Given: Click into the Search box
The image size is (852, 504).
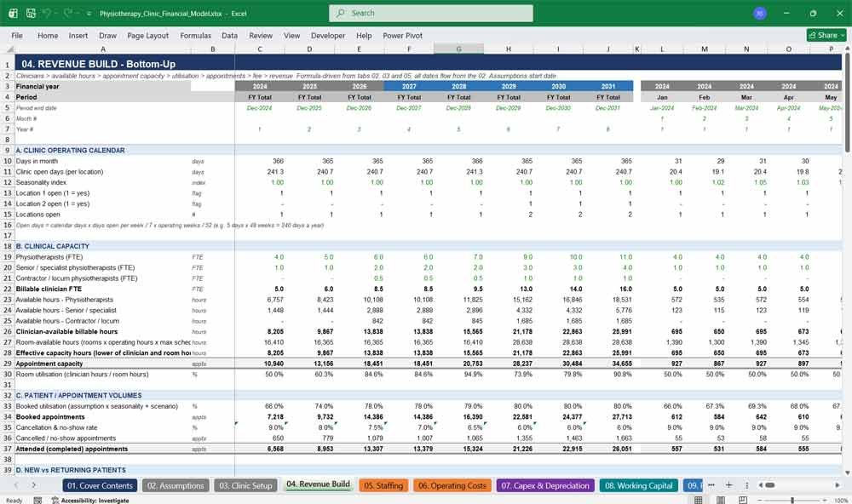Looking at the screenshot, I should 431,13.
